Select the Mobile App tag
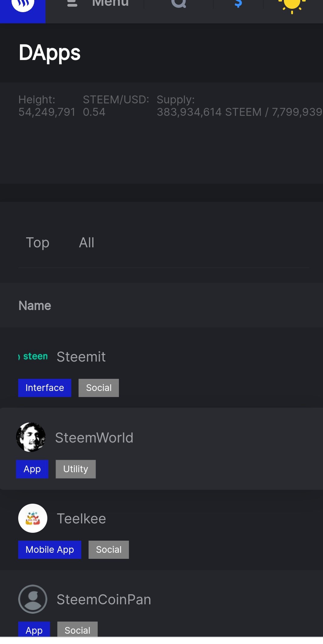This screenshot has width=323, height=644. (x=50, y=549)
